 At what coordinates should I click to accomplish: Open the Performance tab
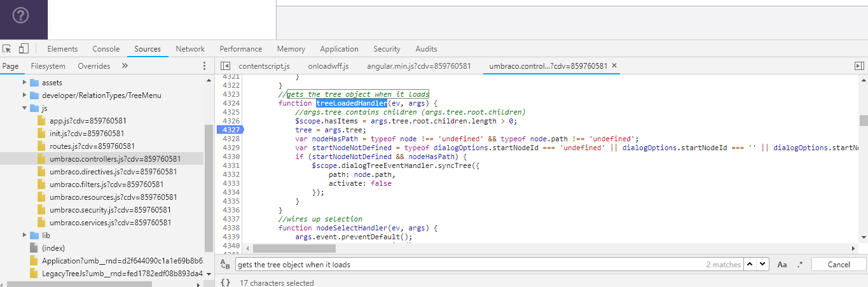[241, 49]
